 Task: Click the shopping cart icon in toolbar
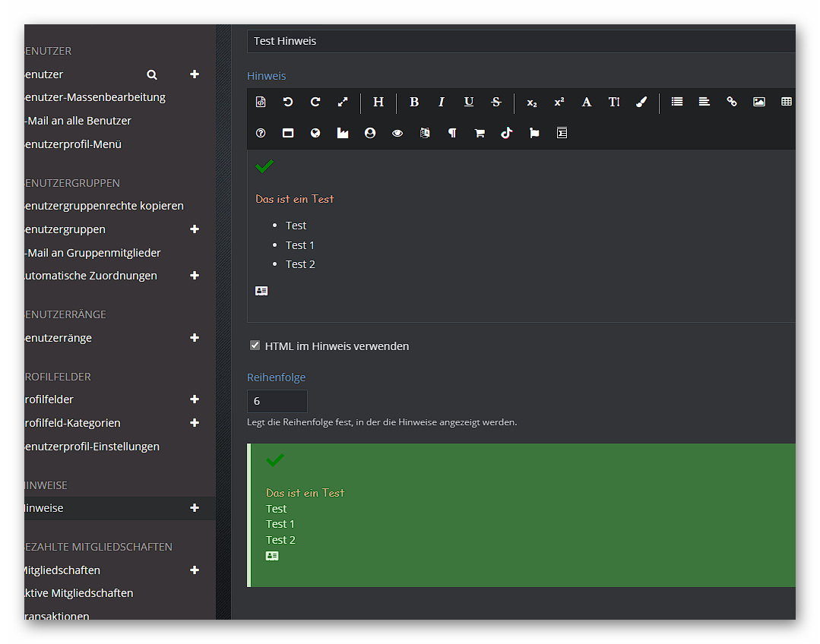point(480,133)
